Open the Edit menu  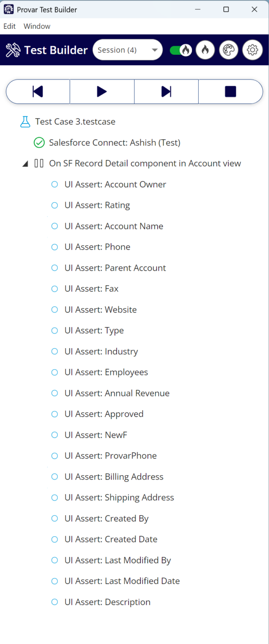coord(9,26)
